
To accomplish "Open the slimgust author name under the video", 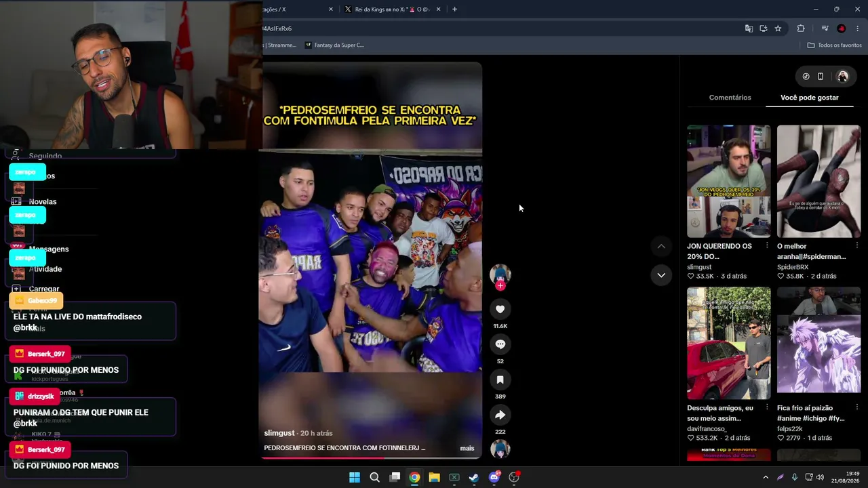I will [x=279, y=433].
